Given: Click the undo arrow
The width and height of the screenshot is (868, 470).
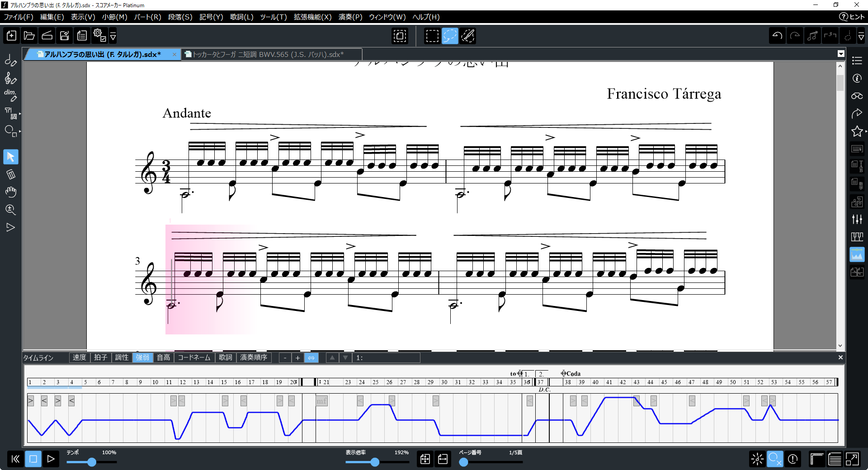Looking at the screenshot, I should tap(777, 36).
